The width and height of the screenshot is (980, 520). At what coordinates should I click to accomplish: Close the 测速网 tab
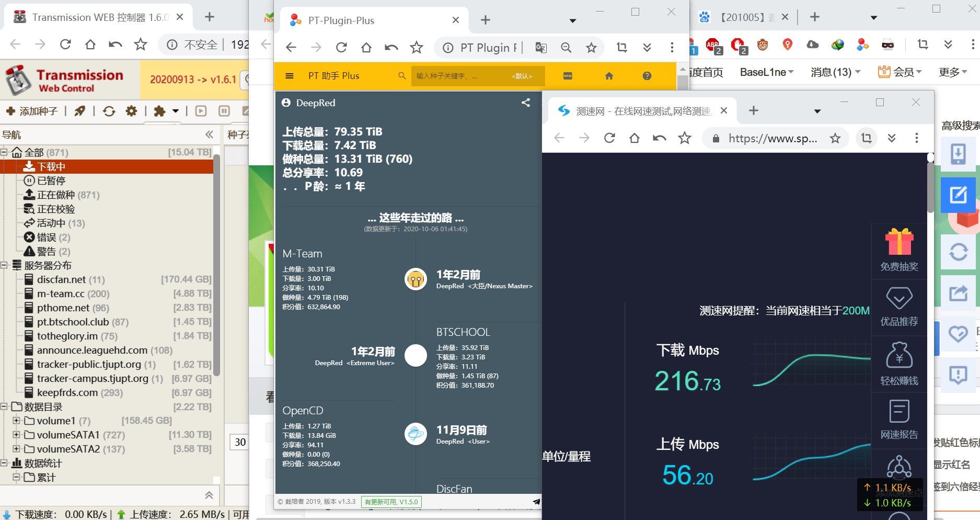pyautogui.click(x=724, y=110)
